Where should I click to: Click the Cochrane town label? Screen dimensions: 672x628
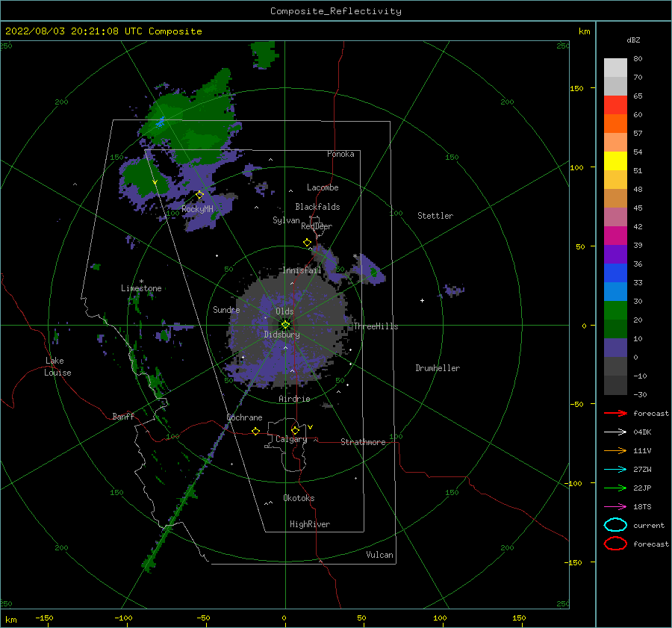click(244, 417)
